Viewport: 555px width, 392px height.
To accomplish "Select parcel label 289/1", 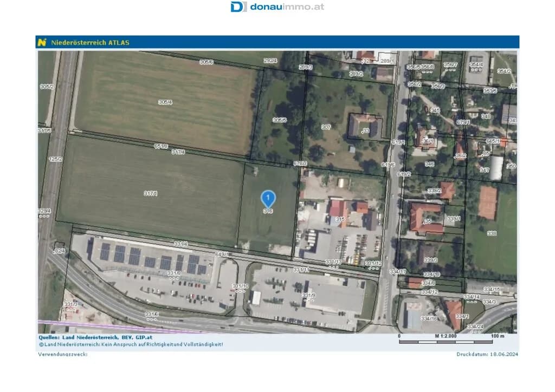I will 387,61.
